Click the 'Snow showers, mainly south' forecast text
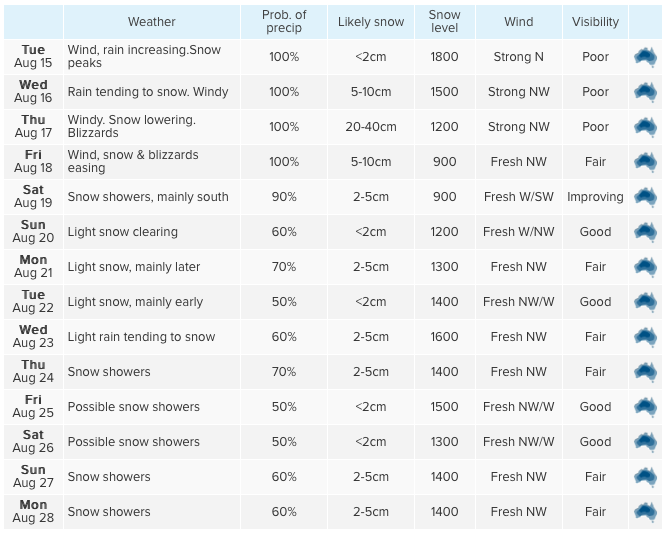This screenshot has height=535, width=671. (x=148, y=197)
